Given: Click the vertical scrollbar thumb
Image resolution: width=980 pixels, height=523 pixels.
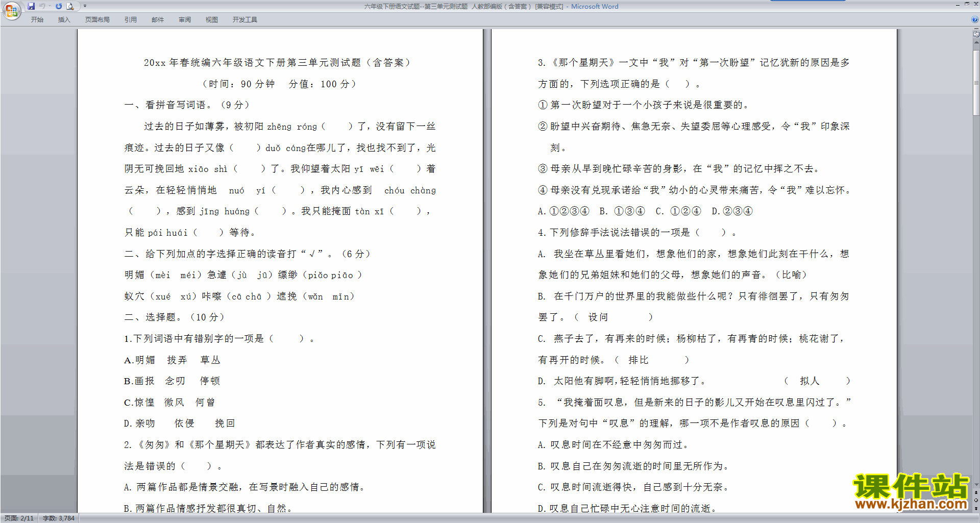Looking at the screenshot, I should point(976,82).
